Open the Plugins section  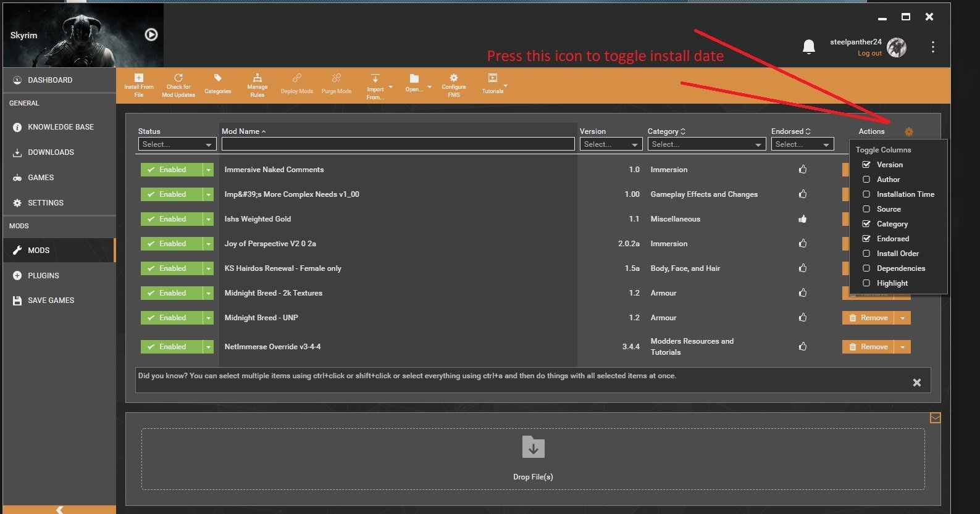pos(59,276)
